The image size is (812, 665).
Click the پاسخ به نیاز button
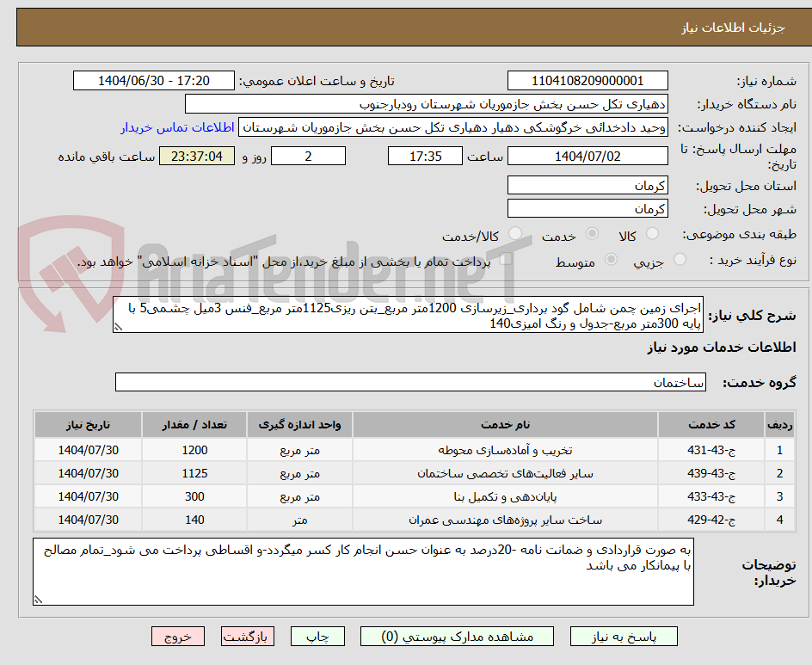pyautogui.click(x=624, y=637)
